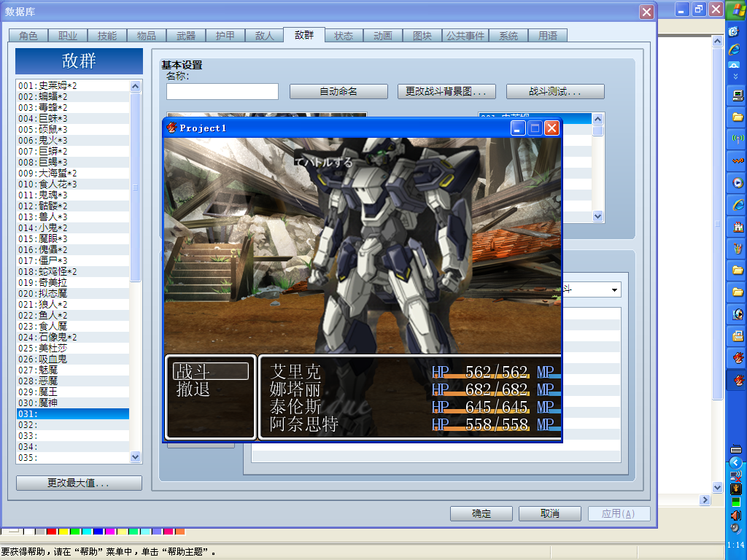747x560 pixels.
Task: Expand the quick launch overflow chevron
Action: coord(735,76)
